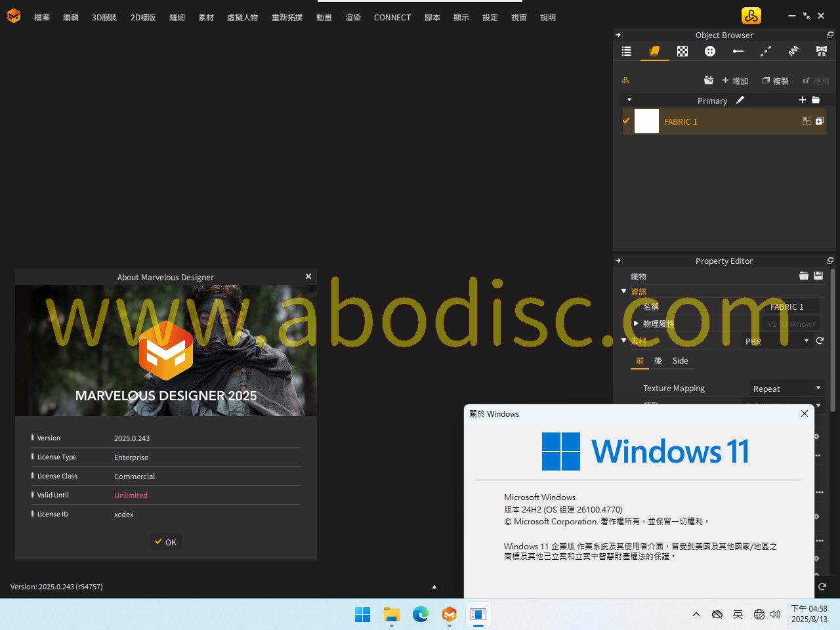The height and width of the screenshot is (630, 840).
Task: Switch to the Side material tab
Action: [x=681, y=360]
